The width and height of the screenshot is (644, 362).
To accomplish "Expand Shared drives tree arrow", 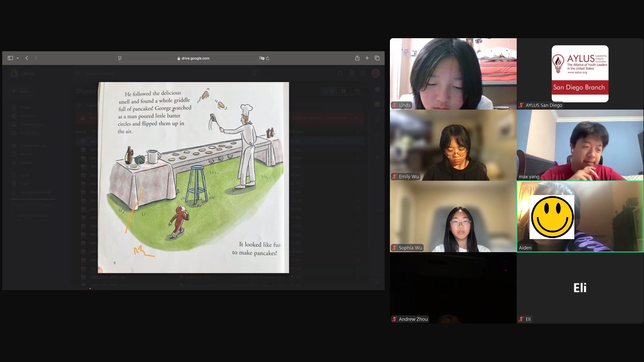I will (x=10, y=124).
